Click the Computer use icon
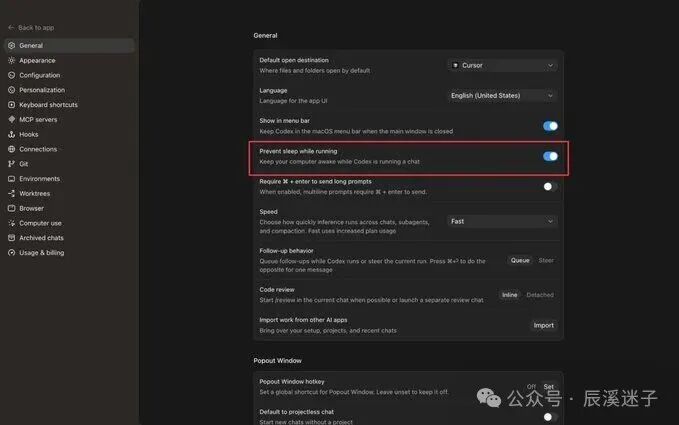 (x=12, y=223)
